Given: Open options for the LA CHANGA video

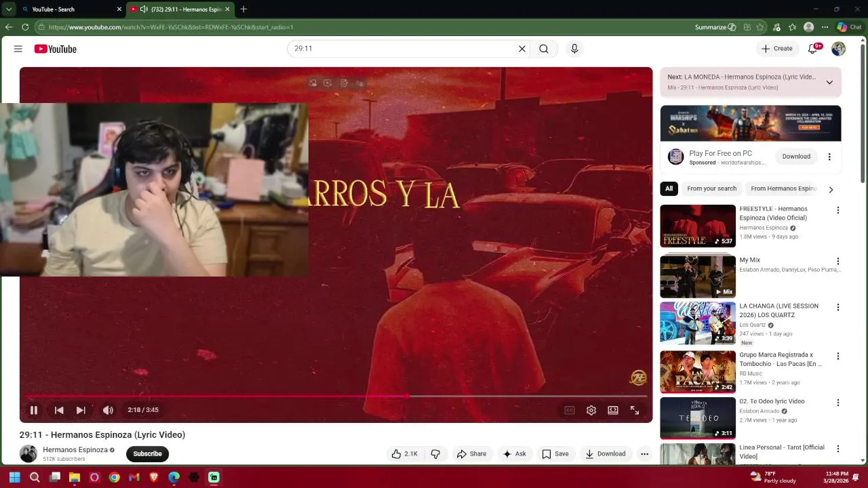Looking at the screenshot, I should (838, 307).
